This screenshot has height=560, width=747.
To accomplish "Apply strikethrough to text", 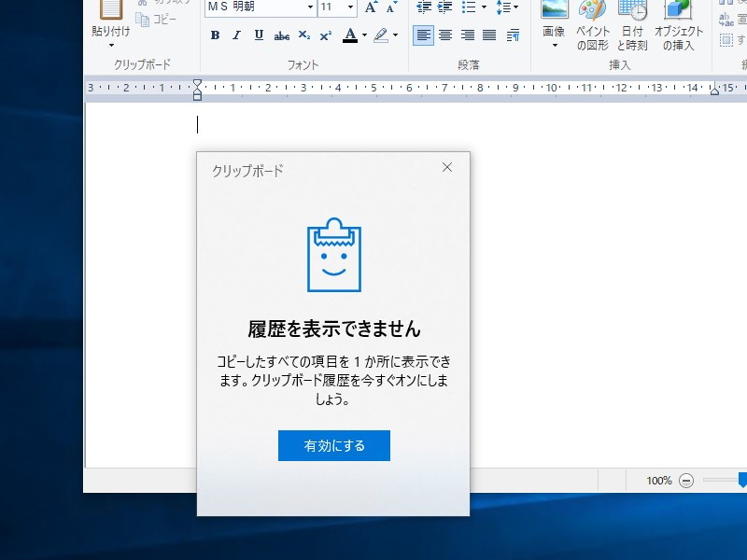I will pyautogui.click(x=282, y=35).
